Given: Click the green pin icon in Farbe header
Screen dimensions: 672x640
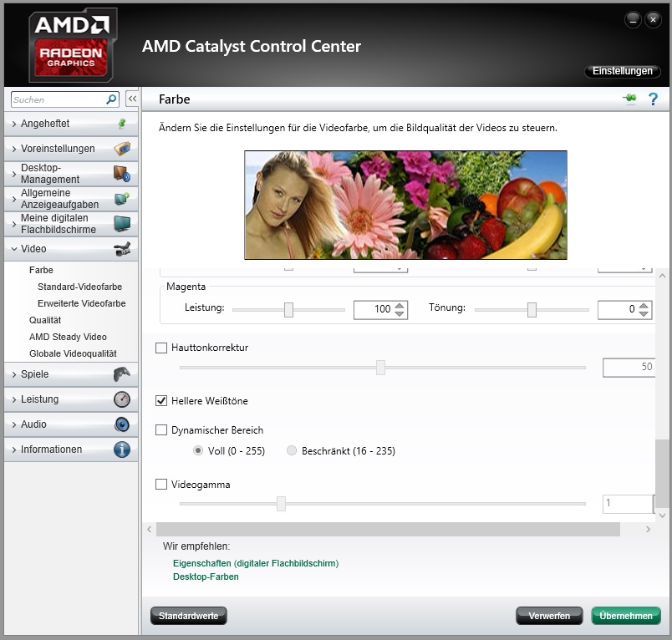Looking at the screenshot, I should [629, 99].
